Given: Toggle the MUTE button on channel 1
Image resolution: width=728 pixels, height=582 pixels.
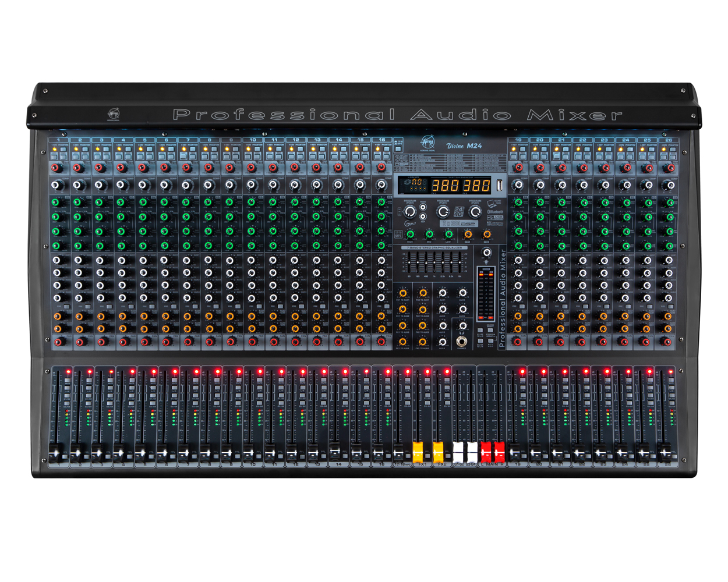Looking at the screenshot, I should [68, 379].
